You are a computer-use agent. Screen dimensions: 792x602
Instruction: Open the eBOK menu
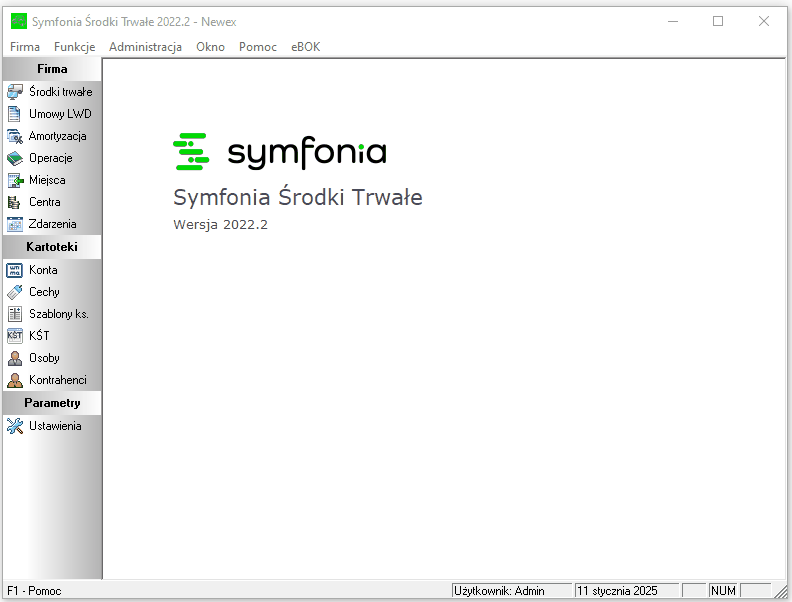306,47
